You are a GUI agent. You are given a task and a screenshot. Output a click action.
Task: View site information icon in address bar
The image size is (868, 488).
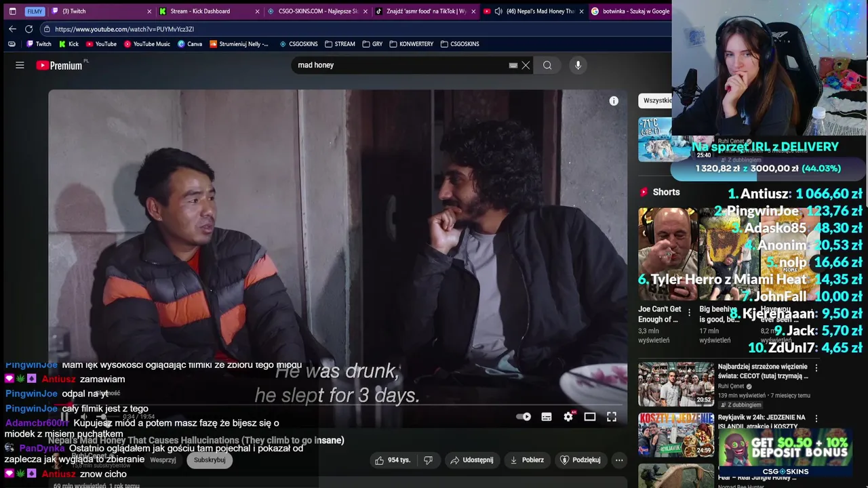pyautogui.click(x=46, y=29)
